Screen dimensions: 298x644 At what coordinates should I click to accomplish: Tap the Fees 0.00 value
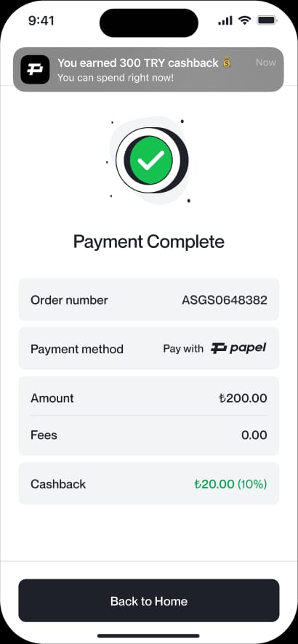[x=254, y=435]
